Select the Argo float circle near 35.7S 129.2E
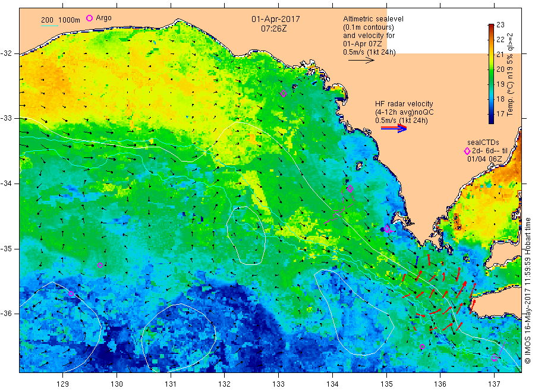Viewport: 535px width, 392px height. (71, 293)
